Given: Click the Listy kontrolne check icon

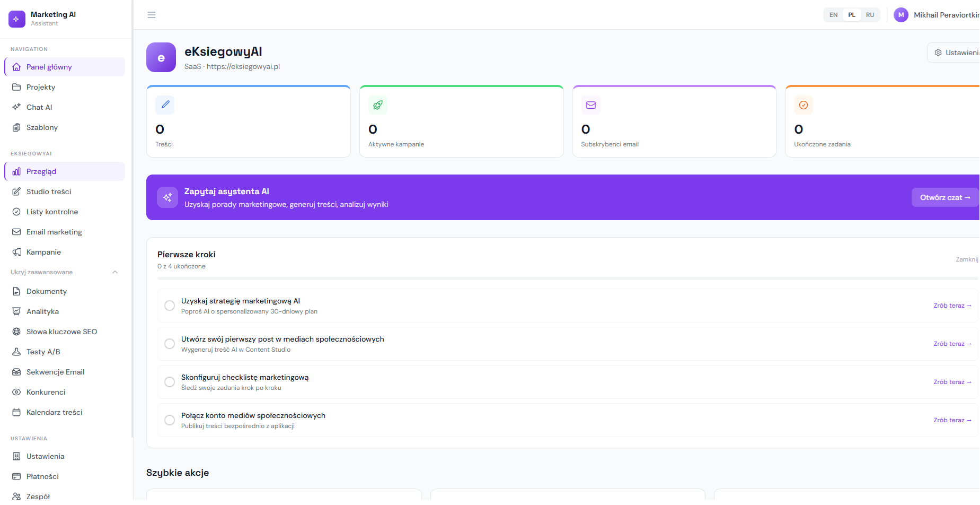Looking at the screenshot, I should (x=16, y=212).
